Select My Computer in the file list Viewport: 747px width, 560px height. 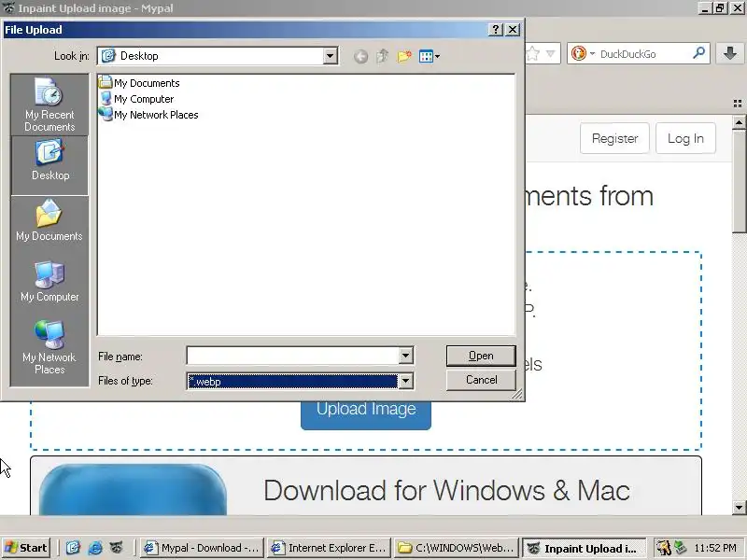click(x=136, y=99)
